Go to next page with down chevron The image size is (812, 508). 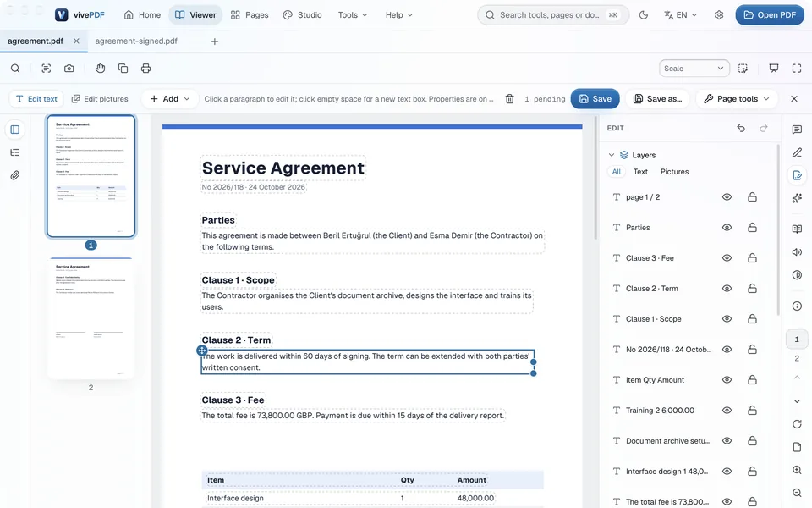(797, 401)
